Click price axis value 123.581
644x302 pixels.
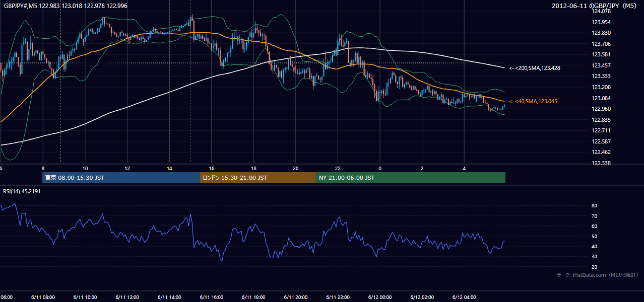point(602,55)
